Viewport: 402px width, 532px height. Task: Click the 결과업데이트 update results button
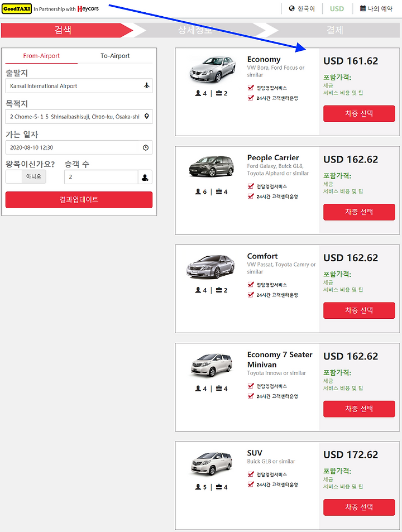coord(79,199)
